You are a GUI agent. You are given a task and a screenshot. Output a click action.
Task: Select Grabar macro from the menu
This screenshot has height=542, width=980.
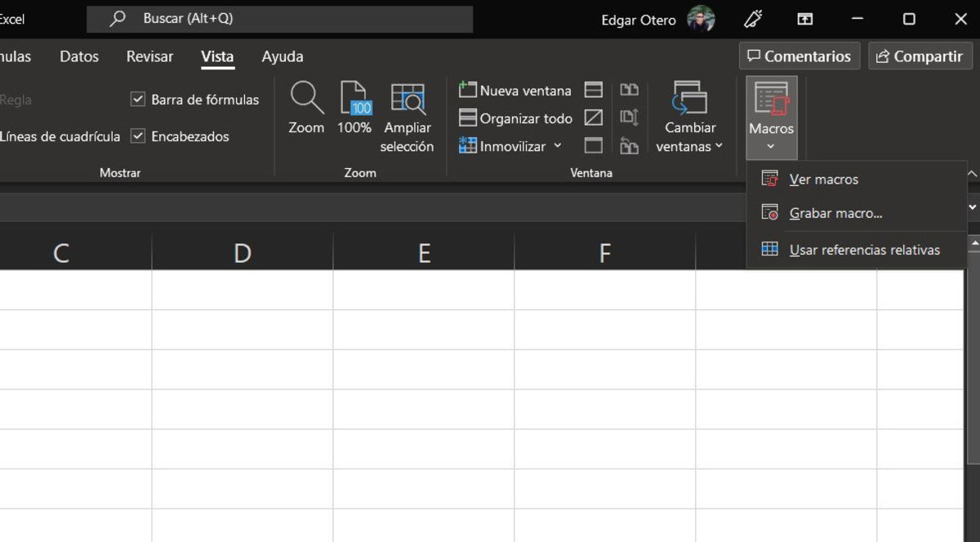click(x=835, y=212)
